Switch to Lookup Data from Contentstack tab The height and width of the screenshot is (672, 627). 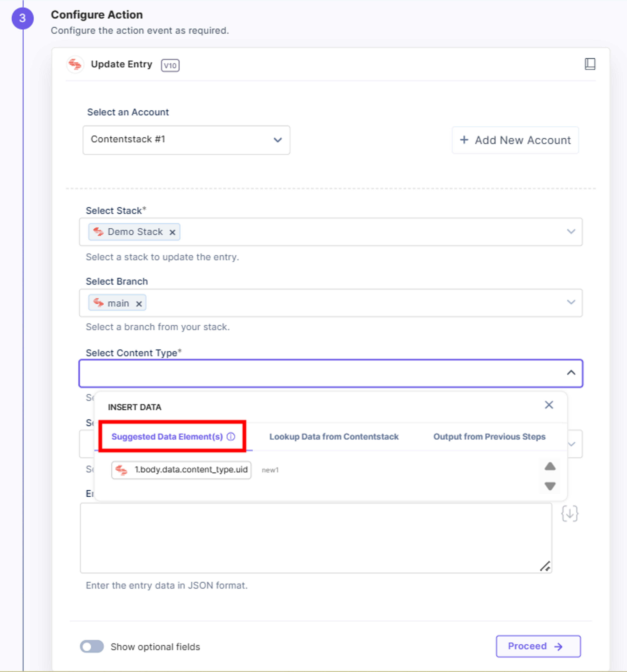[x=334, y=436]
